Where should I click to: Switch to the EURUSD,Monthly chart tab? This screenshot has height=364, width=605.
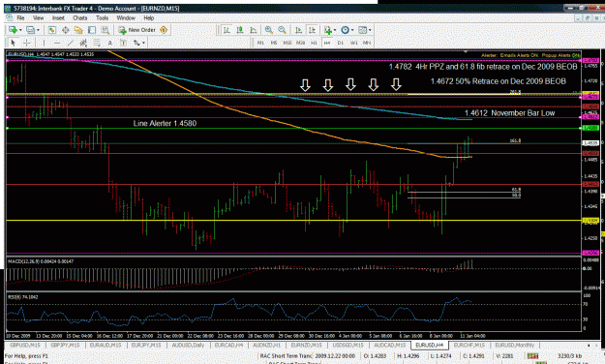click(x=514, y=345)
